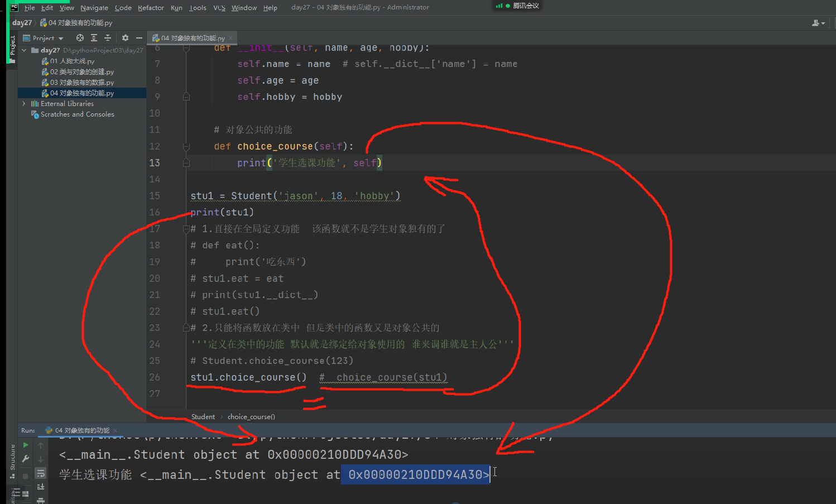836x504 pixels.
Task: Toggle fold marker at line 12 choice_course
Action: [x=186, y=147]
